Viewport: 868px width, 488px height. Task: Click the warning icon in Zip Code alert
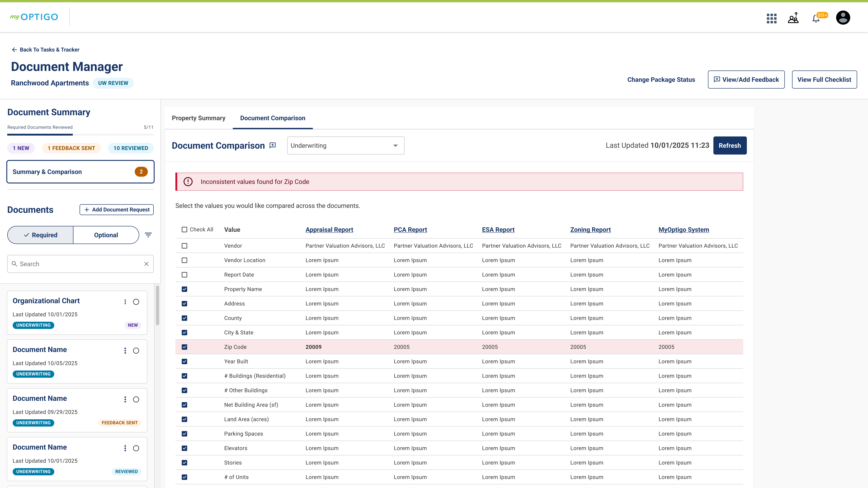coord(188,182)
